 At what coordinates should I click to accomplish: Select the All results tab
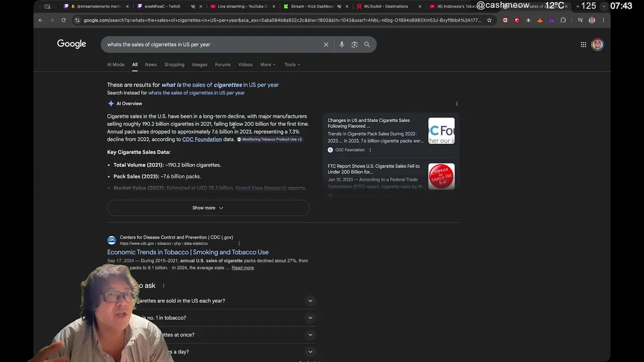coord(135,64)
